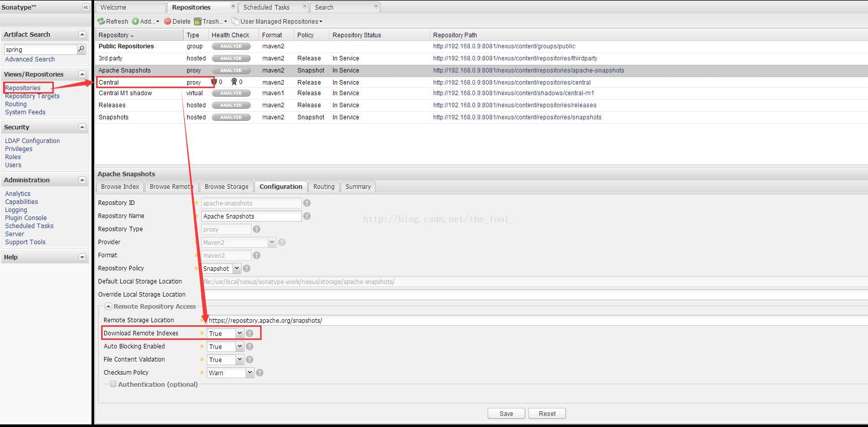
Task: Open the Browse Index tab
Action: (x=120, y=186)
